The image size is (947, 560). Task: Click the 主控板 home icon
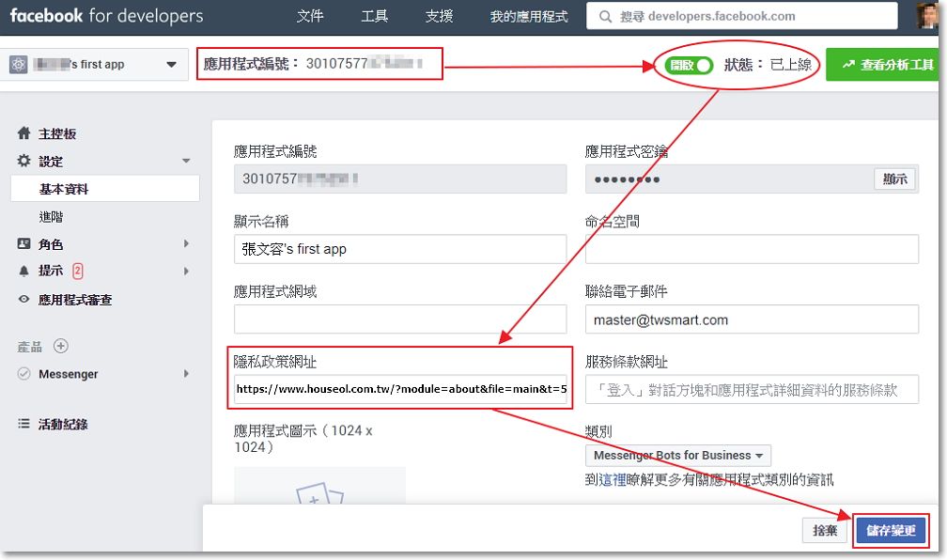click(x=24, y=134)
